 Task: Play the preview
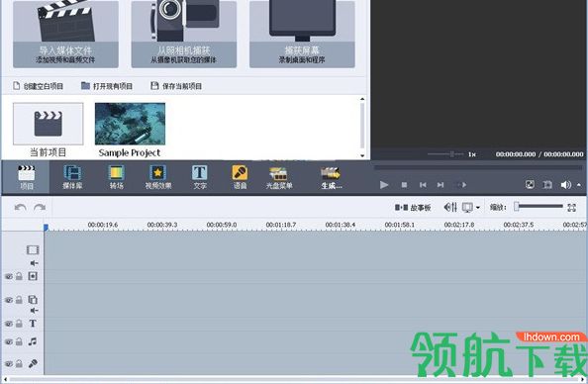(384, 185)
